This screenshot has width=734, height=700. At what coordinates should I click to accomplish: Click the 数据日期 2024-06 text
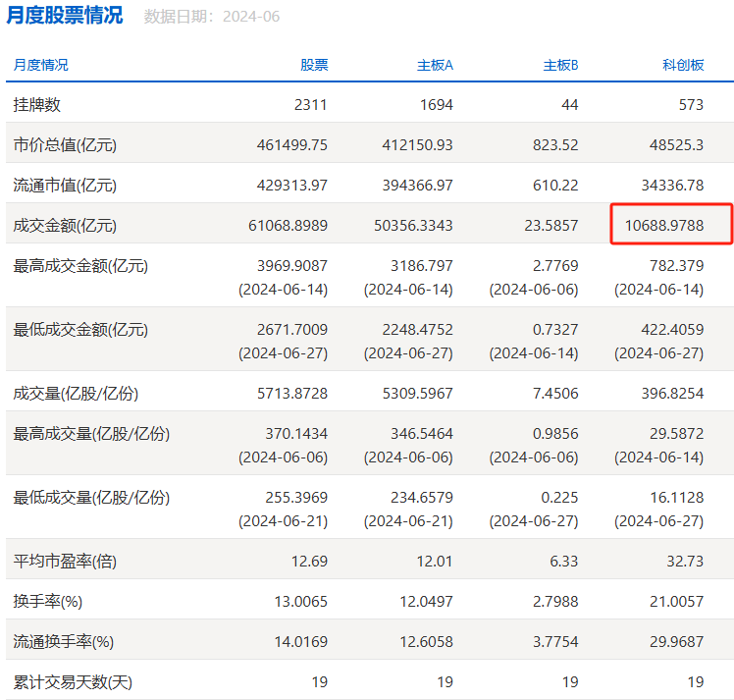(x=212, y=17)
